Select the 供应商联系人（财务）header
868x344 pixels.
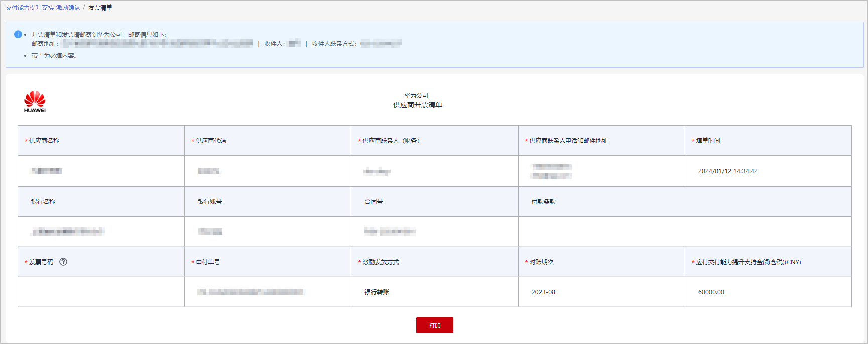tap(435, 141)
